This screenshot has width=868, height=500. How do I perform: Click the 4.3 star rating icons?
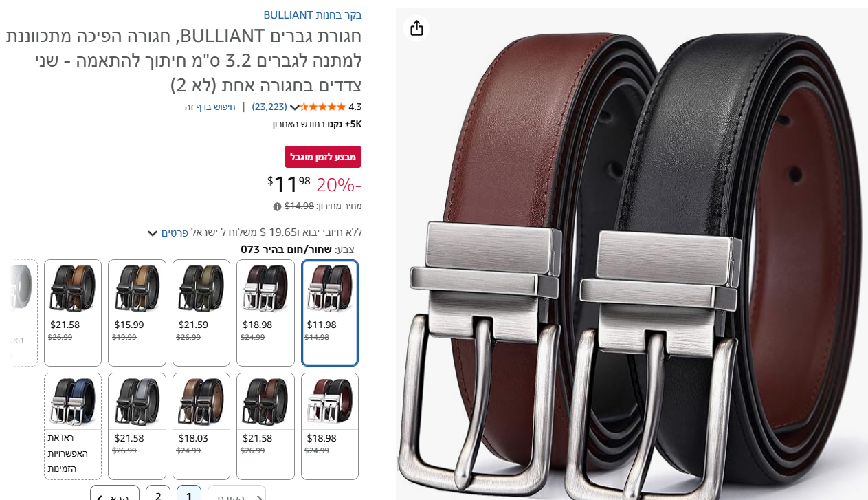(323, 107)
